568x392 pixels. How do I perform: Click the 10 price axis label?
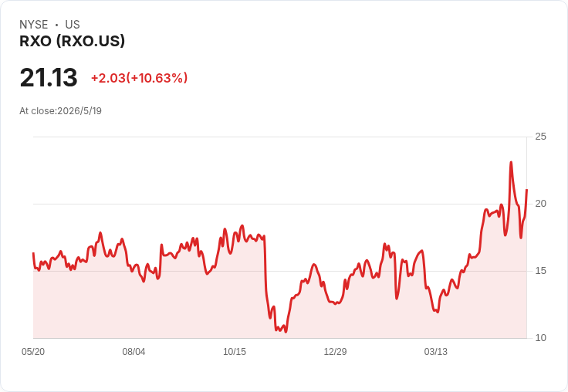tap(540, 338)
